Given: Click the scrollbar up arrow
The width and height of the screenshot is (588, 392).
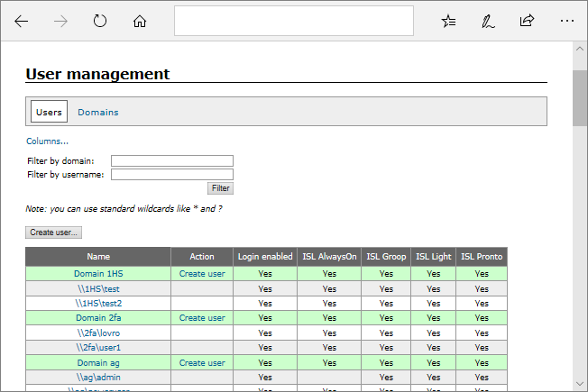Looking at the screenshot, I should click(580, 49).
